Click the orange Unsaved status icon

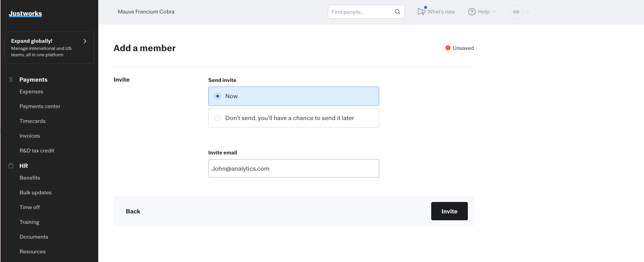(448, 48)
